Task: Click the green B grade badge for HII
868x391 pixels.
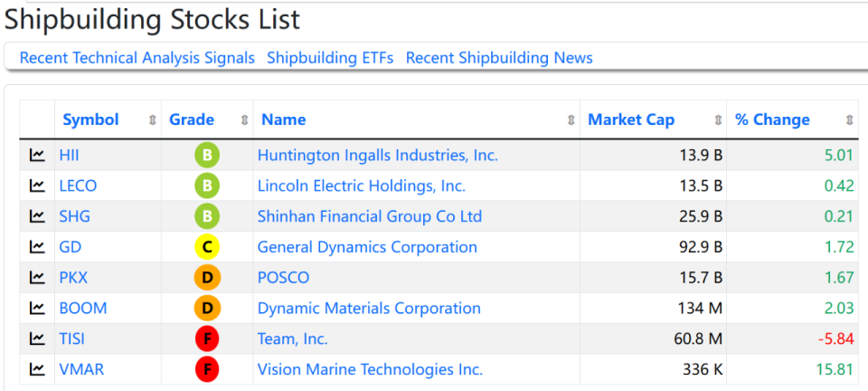Action: (x=207, y=156)
